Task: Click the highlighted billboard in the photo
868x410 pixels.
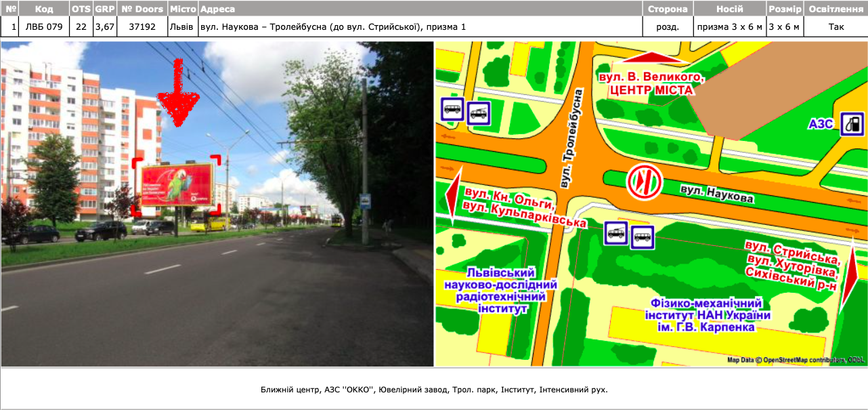Action: point(177,185)
